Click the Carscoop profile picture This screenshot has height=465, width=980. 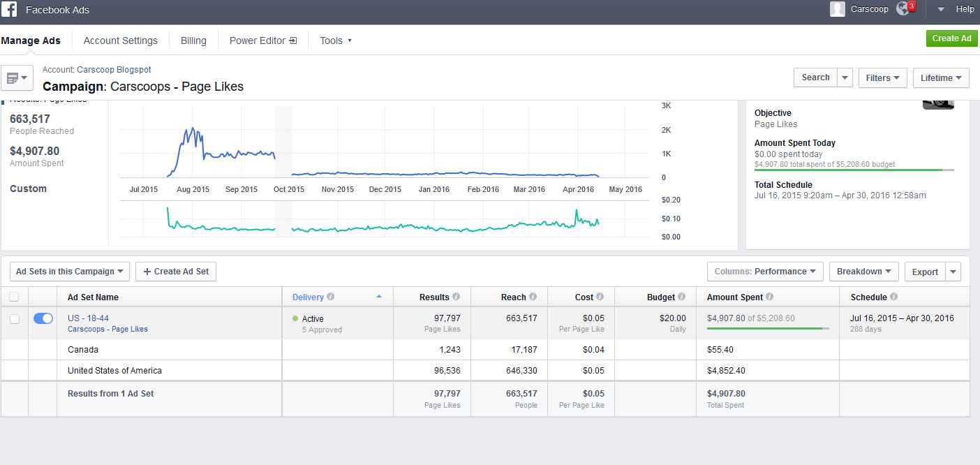pos(837,9)
